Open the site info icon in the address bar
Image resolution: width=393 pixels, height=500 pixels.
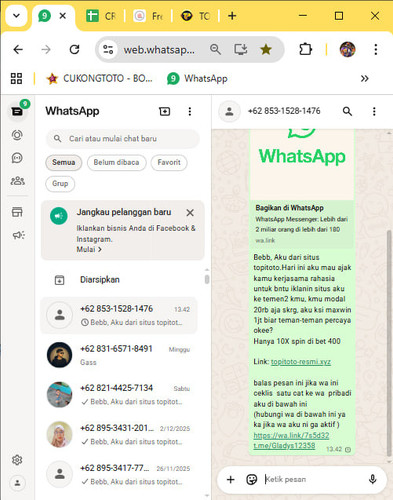pyautogui.click(x=108, y=50)
